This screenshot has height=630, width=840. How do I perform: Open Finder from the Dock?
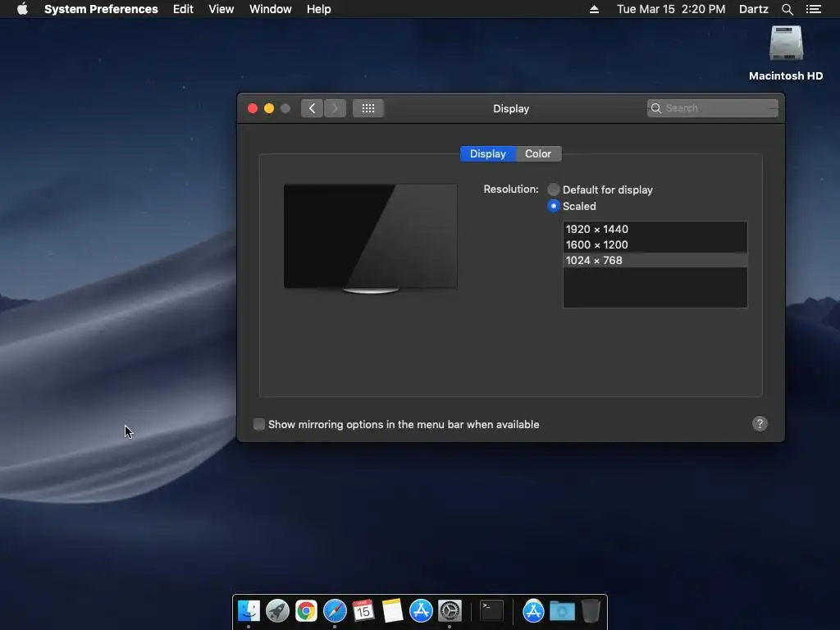pos(249,610)
